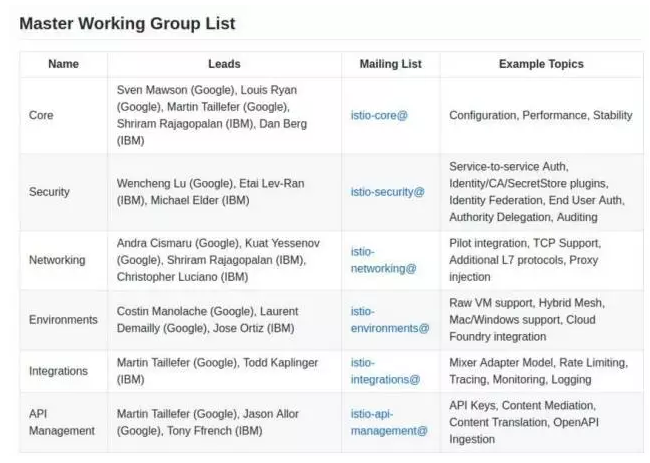Follow the istio-networking@ mailing list link
Screen dimensions: 650x463
click(383, 260)
